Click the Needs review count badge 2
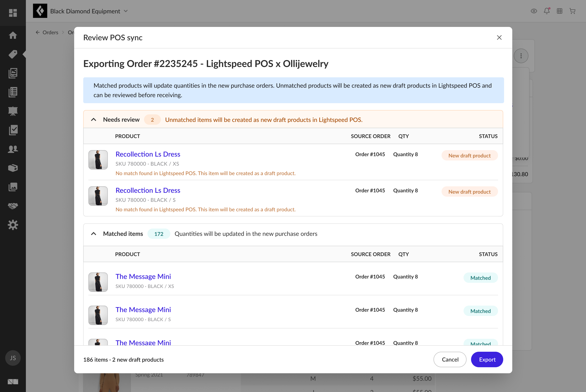The image size is (586, 392). click(x=152, y=120)
